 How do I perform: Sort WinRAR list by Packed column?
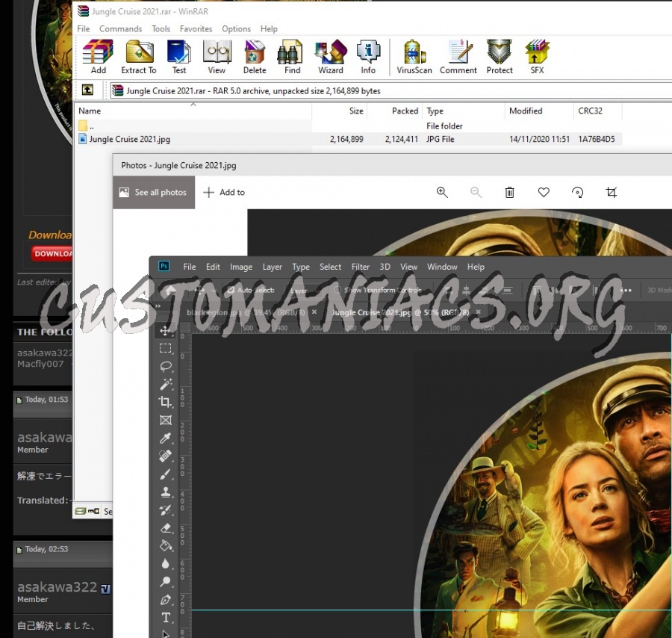coord(395,111)
